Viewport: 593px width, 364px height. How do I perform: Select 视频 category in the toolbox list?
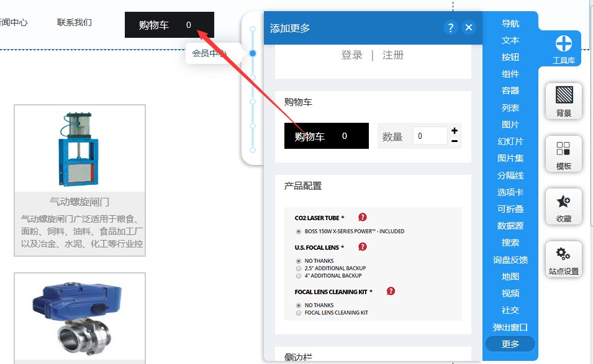pyautogui.click(x=510, y=293)
